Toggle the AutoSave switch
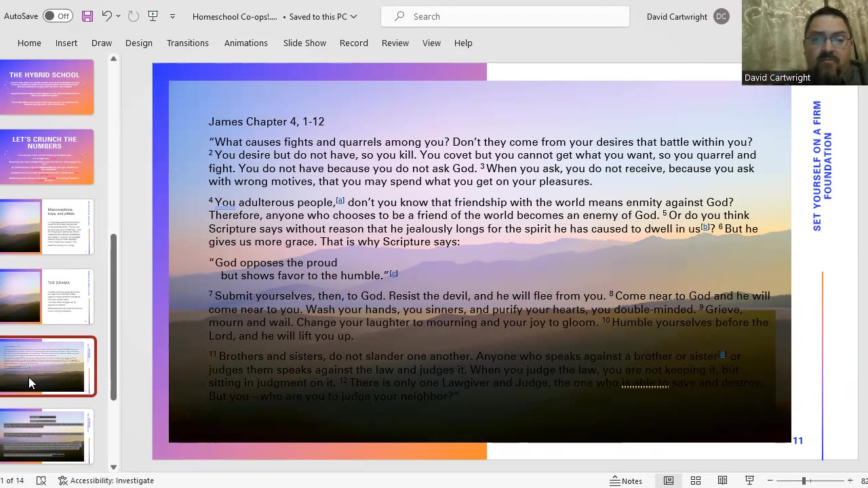The width and height of the screenshot is (868, 488). 58,16
